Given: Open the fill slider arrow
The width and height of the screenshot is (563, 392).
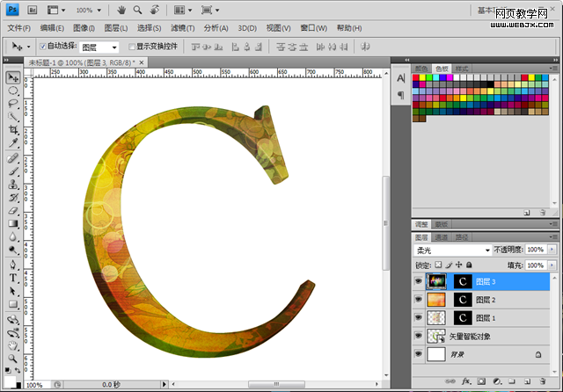Looking at the screenshot, I should (552, 265).
